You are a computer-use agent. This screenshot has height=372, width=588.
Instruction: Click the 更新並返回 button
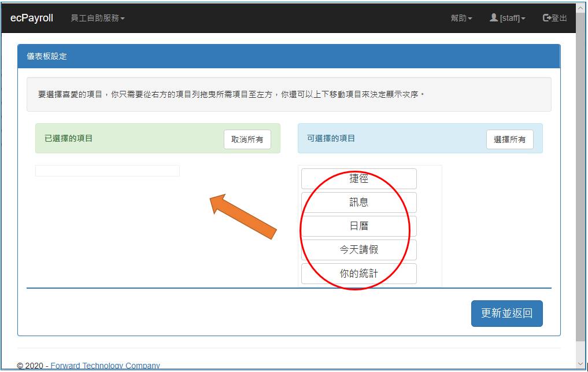506,314
